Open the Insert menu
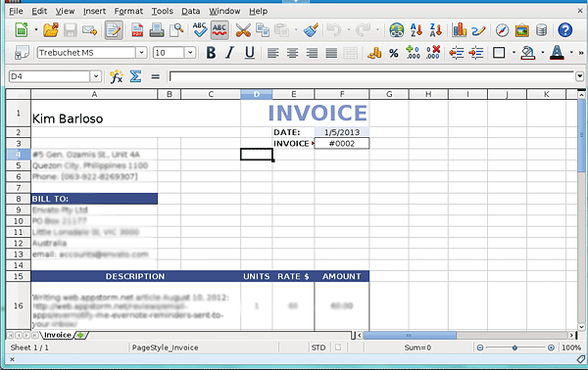The image size is (588, 370). point(94,11)
